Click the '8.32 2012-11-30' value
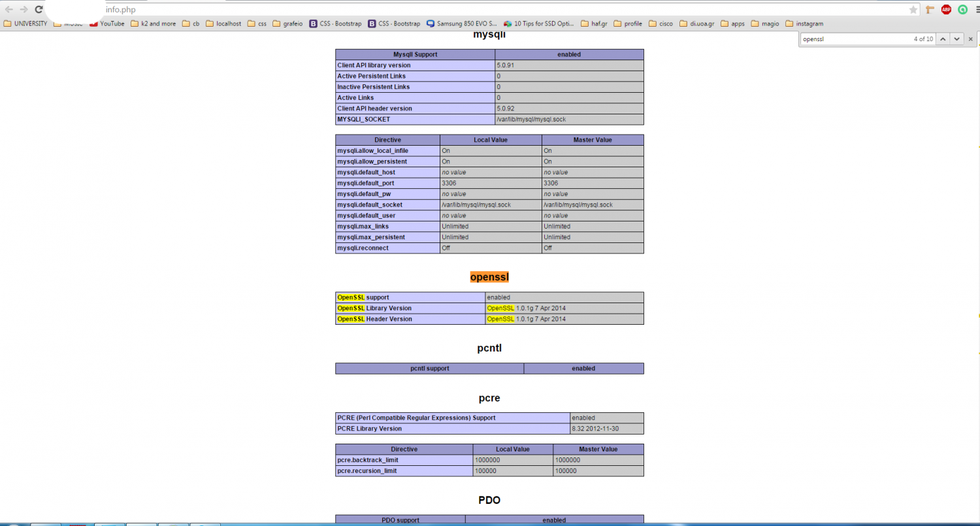Viewport: 980px width, 526px height. (606, 429)
